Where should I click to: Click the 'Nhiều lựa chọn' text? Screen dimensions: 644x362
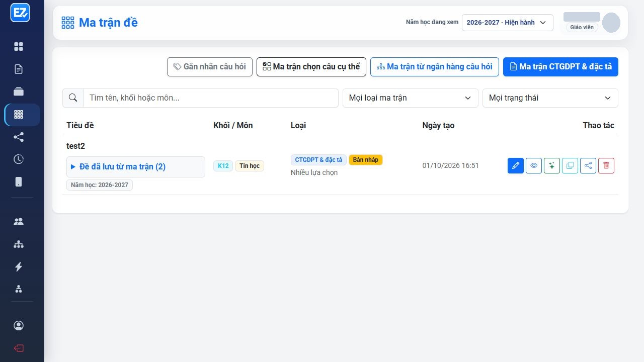point(314,172)
